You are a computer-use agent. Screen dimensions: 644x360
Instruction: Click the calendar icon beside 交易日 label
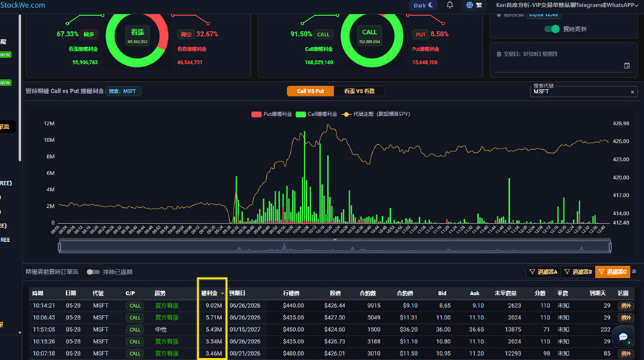(499, 54)
